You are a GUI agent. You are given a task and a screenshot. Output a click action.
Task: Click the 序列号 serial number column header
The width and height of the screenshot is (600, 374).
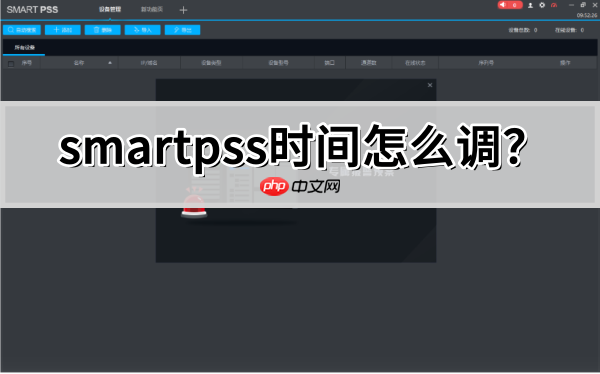pos(486,63)
